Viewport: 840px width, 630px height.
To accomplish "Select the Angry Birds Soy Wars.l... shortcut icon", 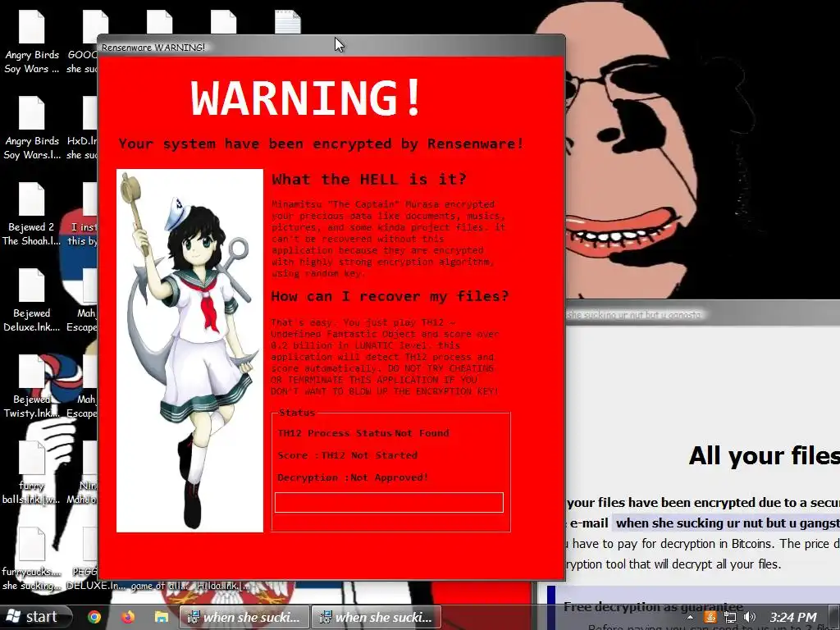I will [32, 129].
